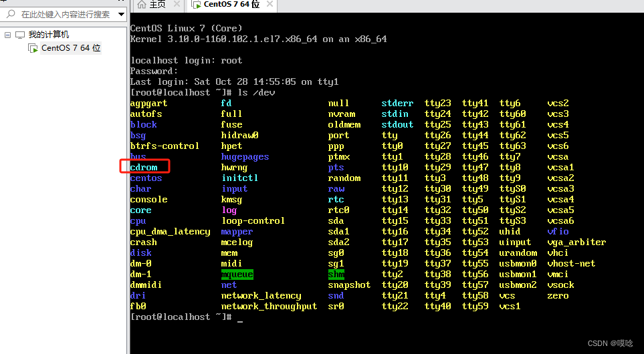The width and height of the screenshot is (644, 354).
Task: Click the green-highlighted mqueue entry
Action: 237,275
